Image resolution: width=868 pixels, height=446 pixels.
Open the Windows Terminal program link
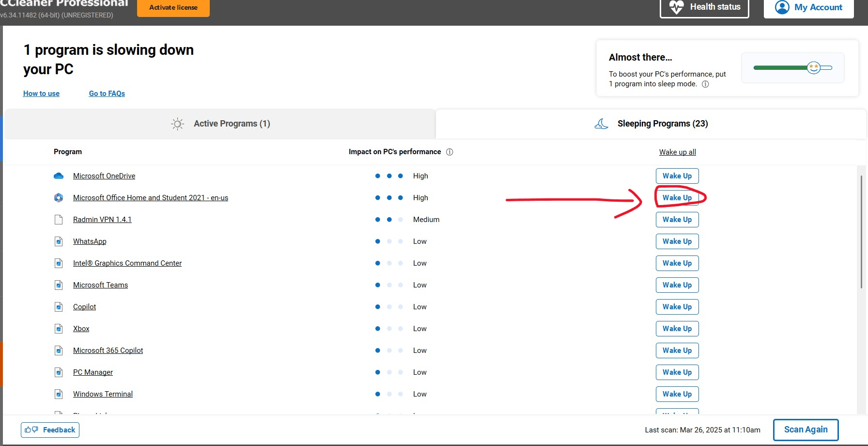(x=103, y=394)
